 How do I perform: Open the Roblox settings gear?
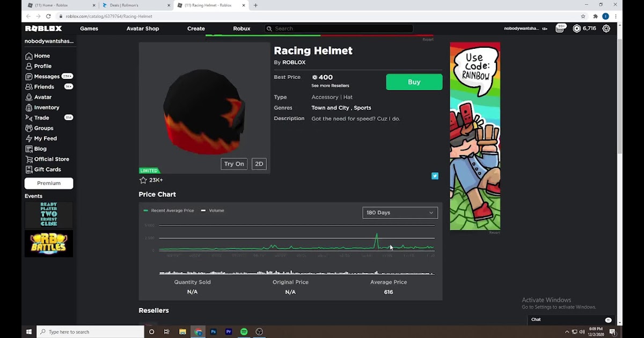[x=606, y=28]
